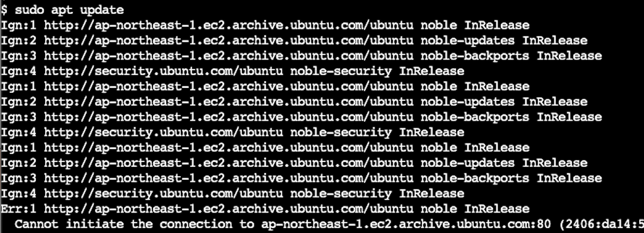This screenshot has height=233, width=644.
Task: Click the $ shell prompt symbol
Action: pyautogui.click(x=5, y=10)
